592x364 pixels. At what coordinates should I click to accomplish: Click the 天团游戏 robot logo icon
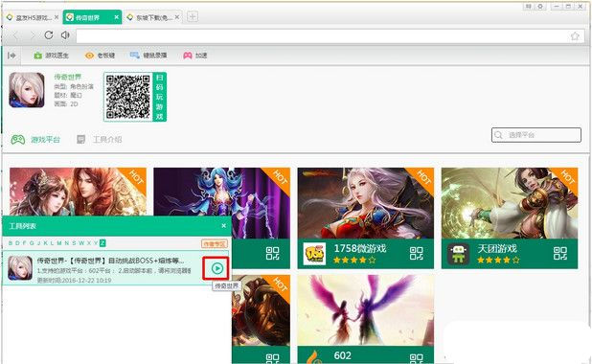point(458,254)
